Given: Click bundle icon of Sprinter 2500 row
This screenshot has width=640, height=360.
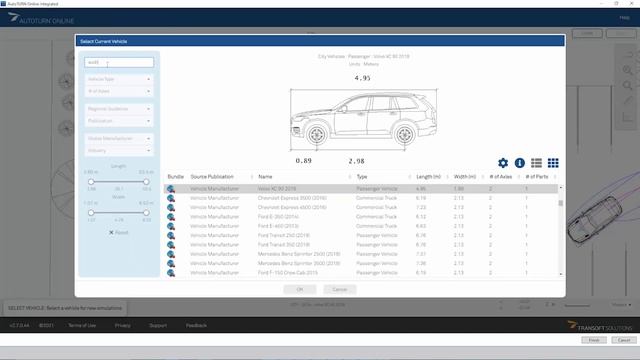Looking at the screenshot, I should click(171, 255).
